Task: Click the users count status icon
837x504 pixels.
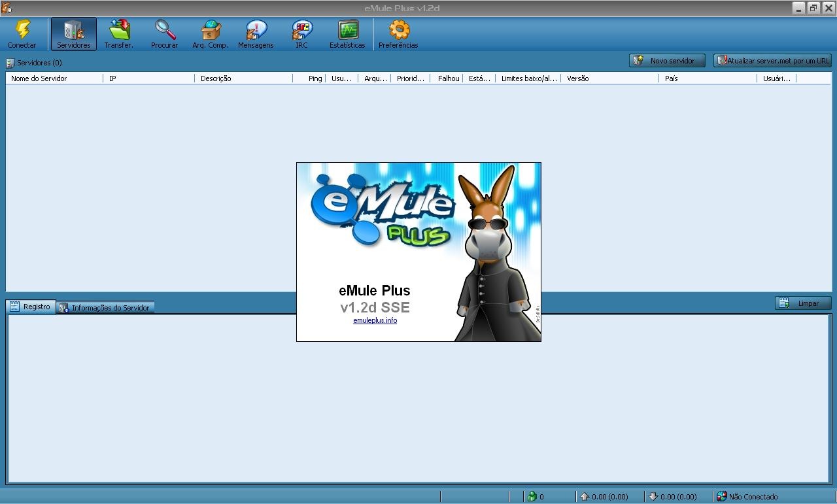Action: point(532,497)
